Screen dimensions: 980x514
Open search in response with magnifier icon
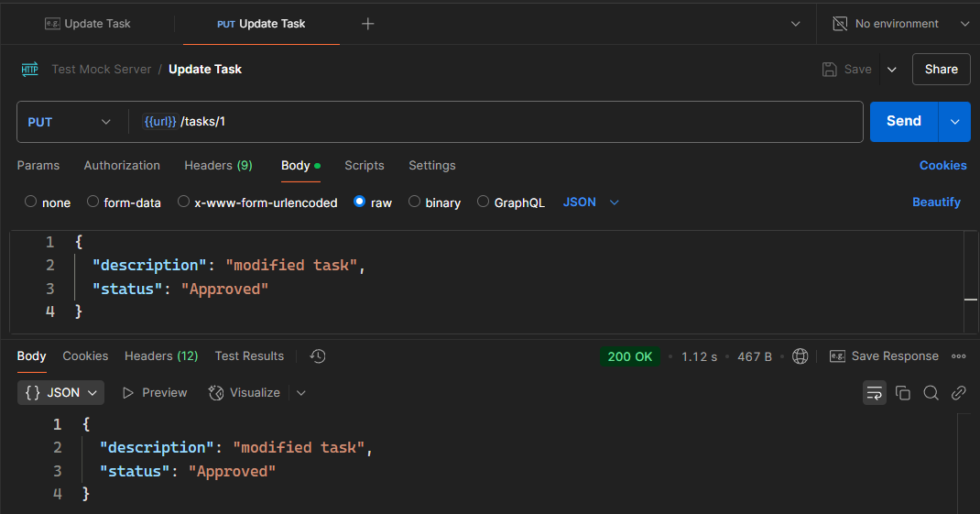point(931,393)
